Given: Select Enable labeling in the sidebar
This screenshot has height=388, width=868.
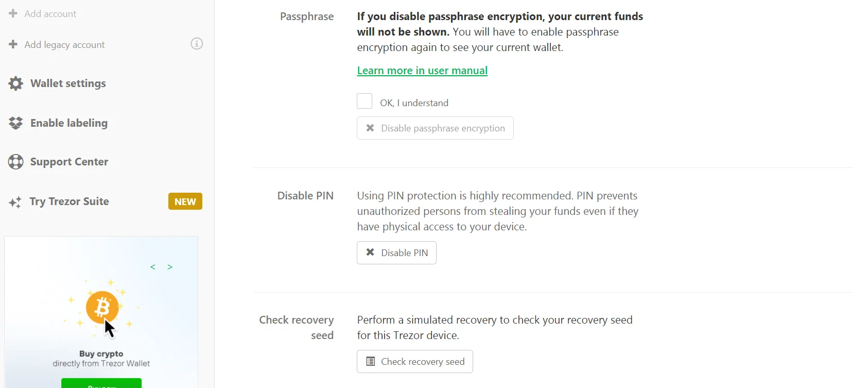Looking at the screenshot, I should pyautogui.click(x=69, y=123).
